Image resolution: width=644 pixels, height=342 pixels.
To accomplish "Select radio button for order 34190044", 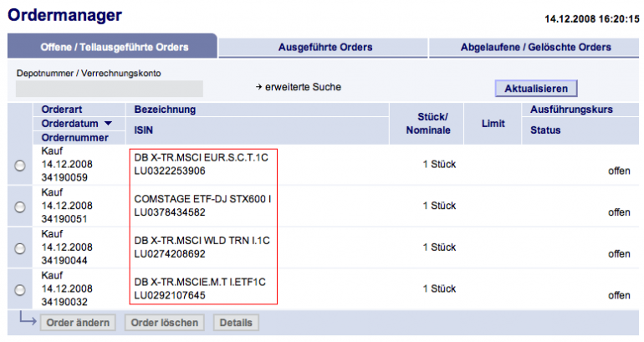I will tap(20, 248).
